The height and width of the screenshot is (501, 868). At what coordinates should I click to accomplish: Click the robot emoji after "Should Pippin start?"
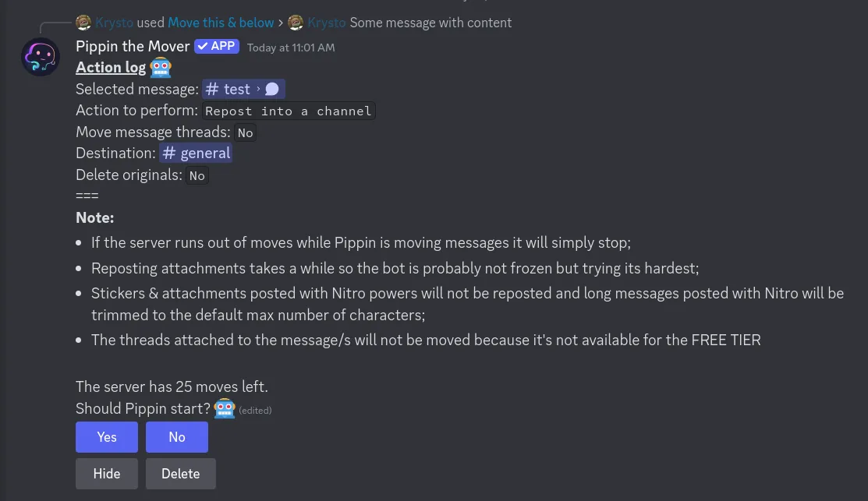pyautogui.click(x=225, y=408)
